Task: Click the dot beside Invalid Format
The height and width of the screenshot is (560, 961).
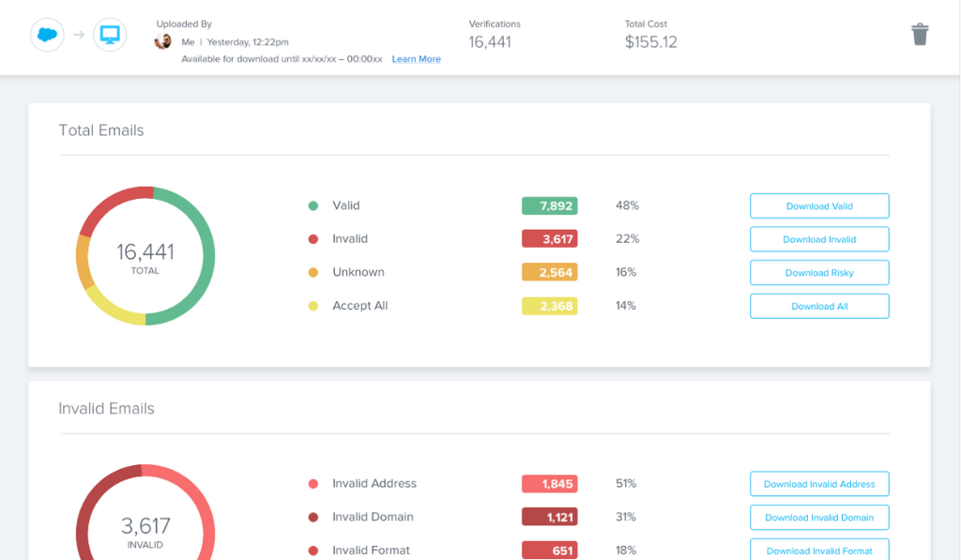Action: tap(313, 551)
